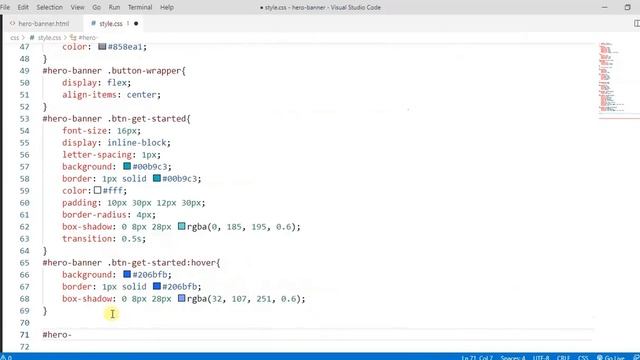Screen dimensions: 640x360
Task: Click the Spaces: 4 indentation status
Action: [x=513, y=358]
